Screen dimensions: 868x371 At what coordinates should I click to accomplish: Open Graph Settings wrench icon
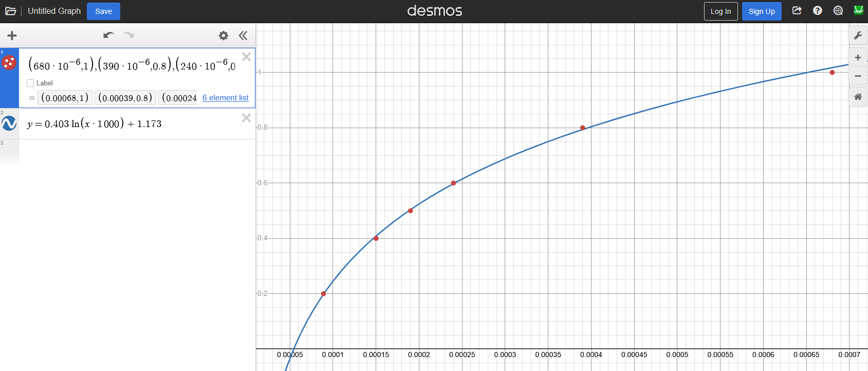858,36
